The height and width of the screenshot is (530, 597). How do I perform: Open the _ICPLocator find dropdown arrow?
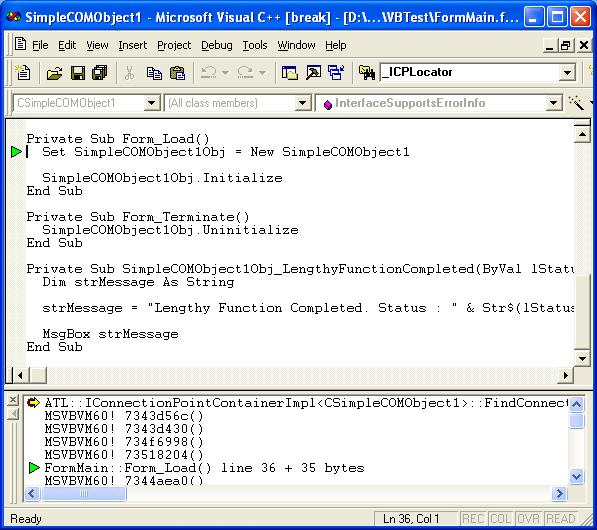pyautogui.click(x=567, y=72)
